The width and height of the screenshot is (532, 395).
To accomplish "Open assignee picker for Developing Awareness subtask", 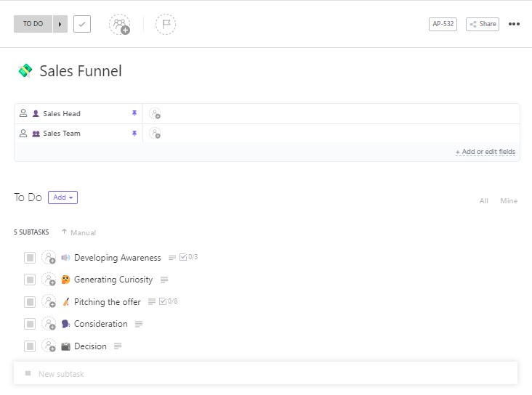I will tap(49, 258).
